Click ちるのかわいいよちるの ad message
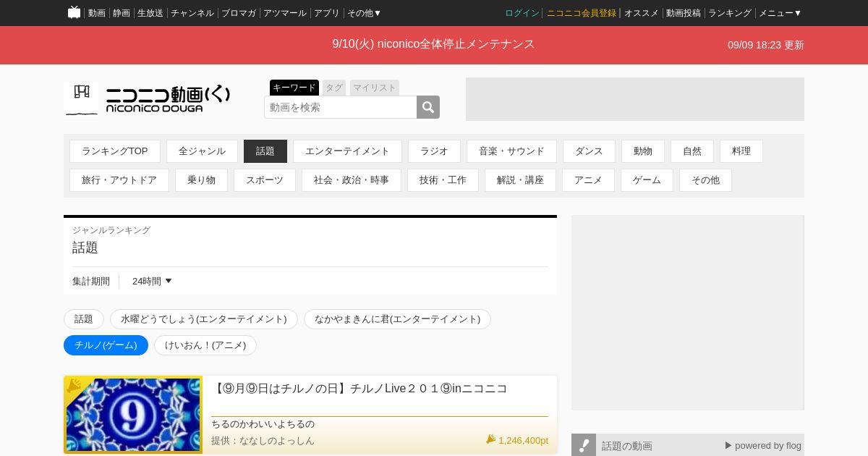 click(263, 424)
